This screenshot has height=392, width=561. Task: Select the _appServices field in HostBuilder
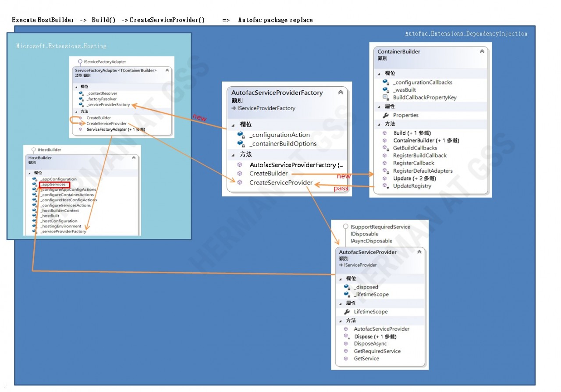click(53, 185)
